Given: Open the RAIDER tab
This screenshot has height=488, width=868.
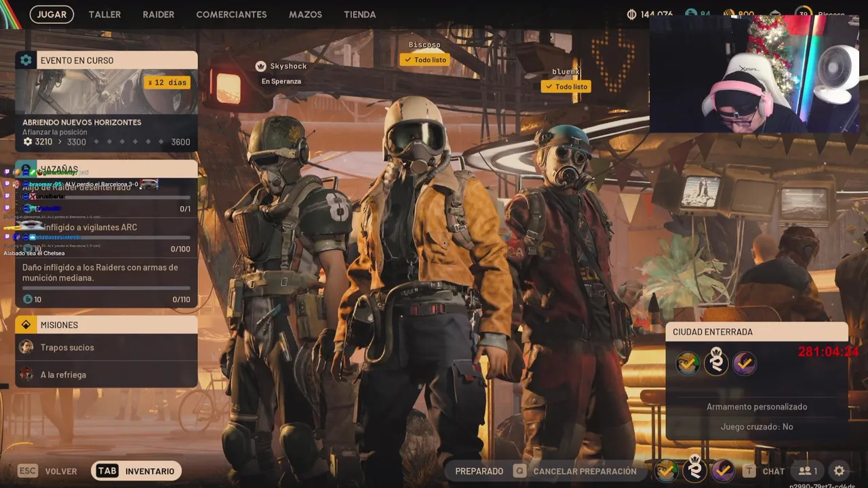Looking at the screenshot, I should tap(159, 14).
